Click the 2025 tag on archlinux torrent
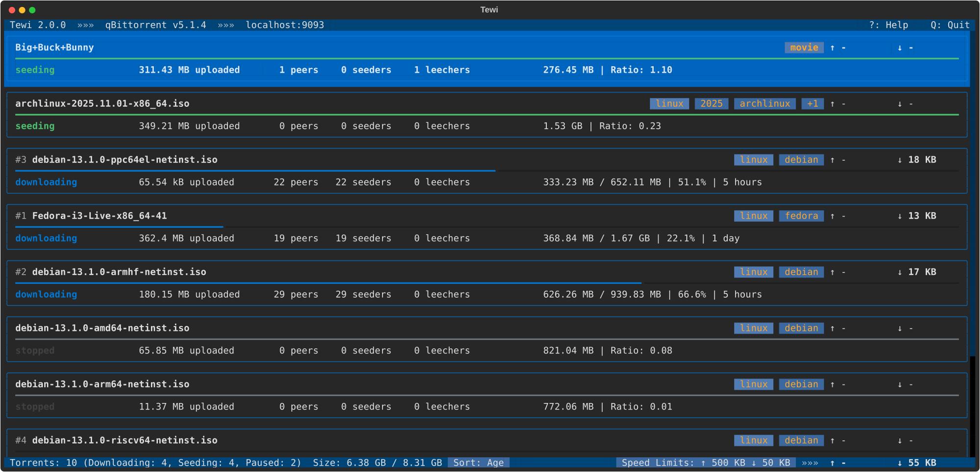The height and width of the screenshot is (472, 980). pos(711,104)
